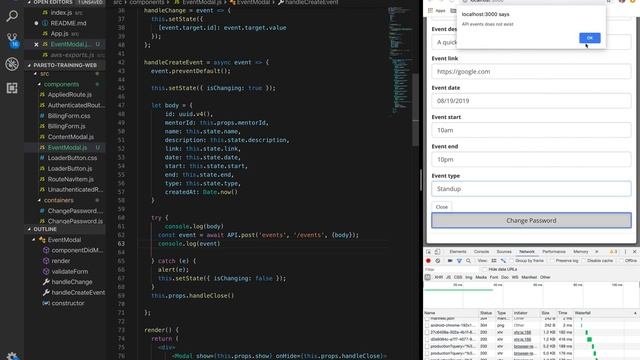Collapse the PARETO-TRAINING-WEB folder section
The height and width of the screenshot is (360, 640).
point(29,65)
